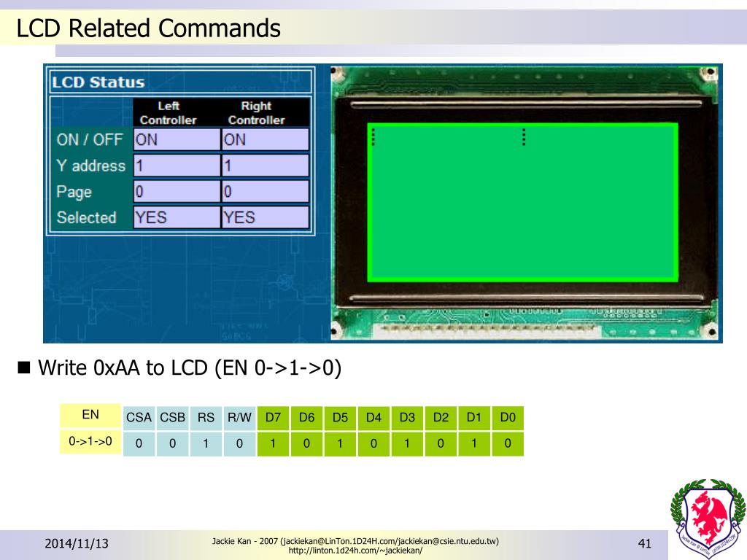The height and width of the screenshot is (560, 747).
Task: Click the 'Left Controller' column header
Action: point(169,113)
